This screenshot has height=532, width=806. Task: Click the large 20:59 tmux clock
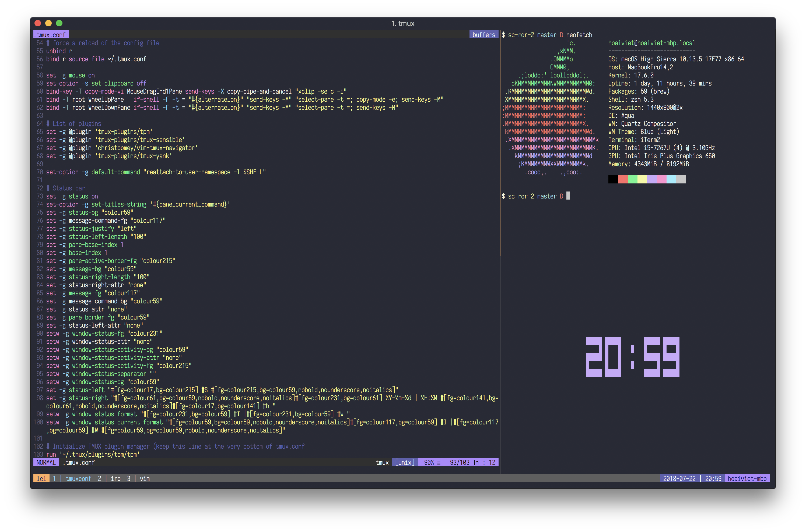pyautogui.click(x=633, y=357)
